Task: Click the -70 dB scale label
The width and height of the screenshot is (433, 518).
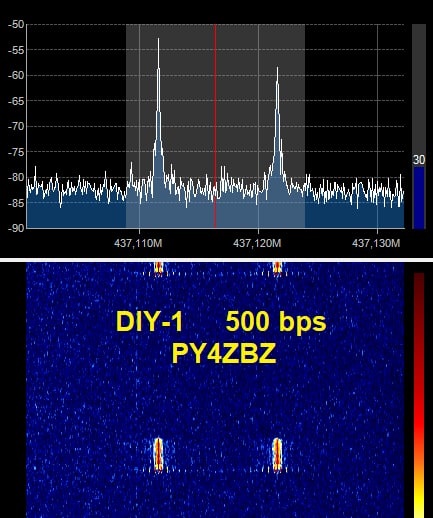Action: pos(16,126)
